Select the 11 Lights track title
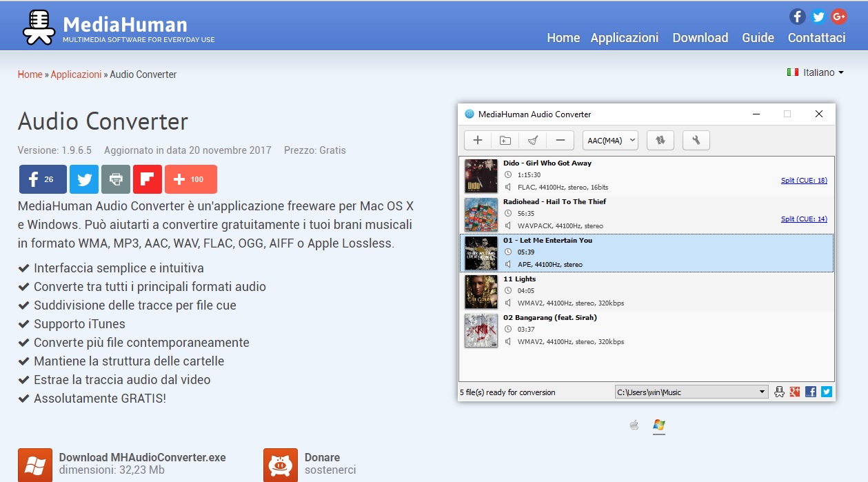 point(519,279)
